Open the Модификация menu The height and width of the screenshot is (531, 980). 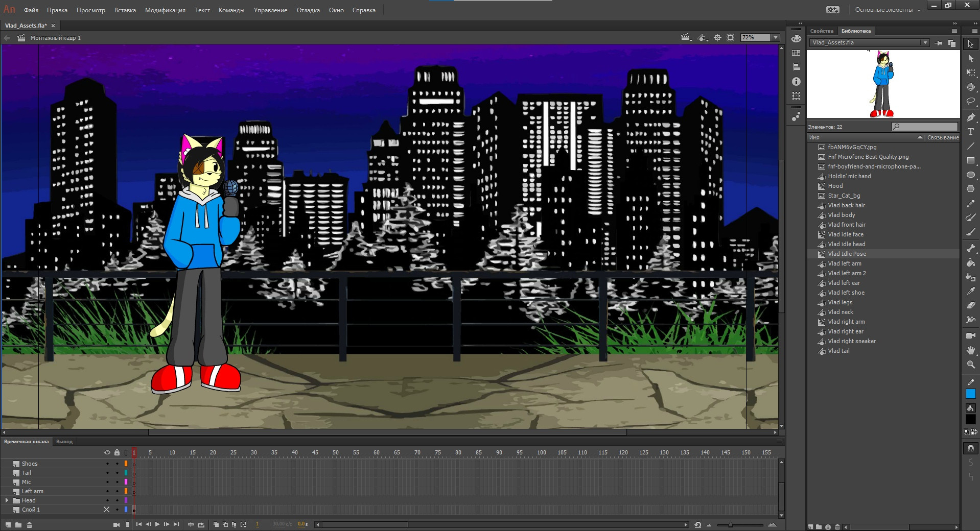[x=165, y=10]
